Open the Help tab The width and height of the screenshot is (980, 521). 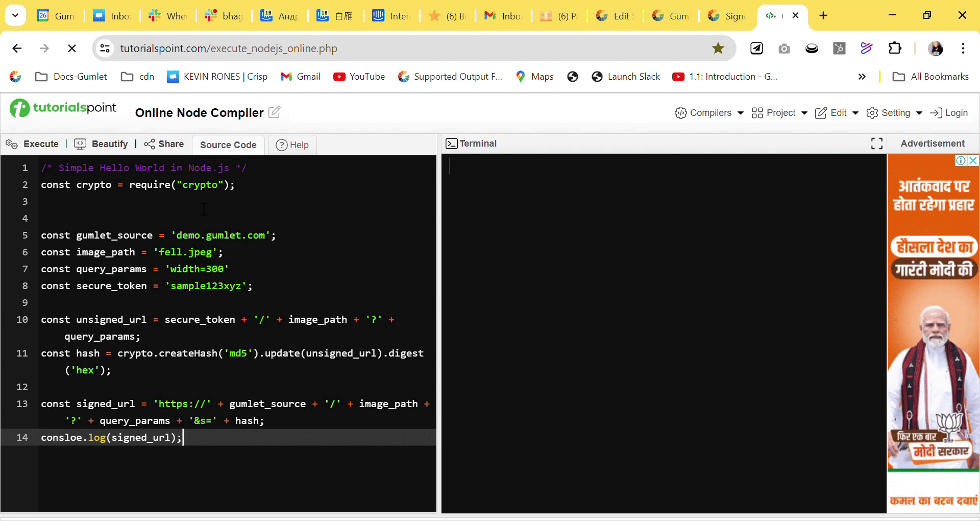click(292, 145)
